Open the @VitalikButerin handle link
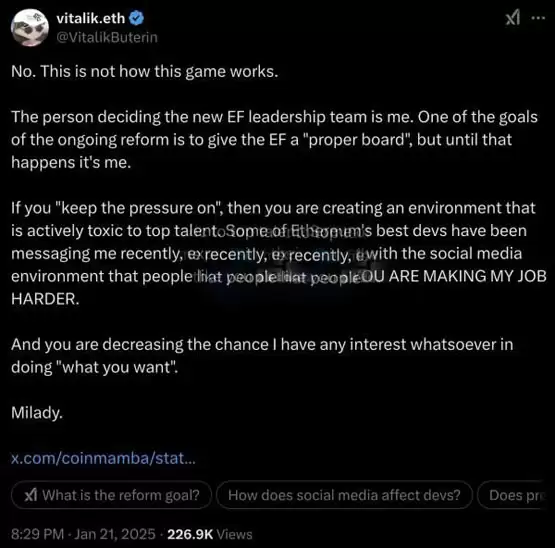 [107, 38]
